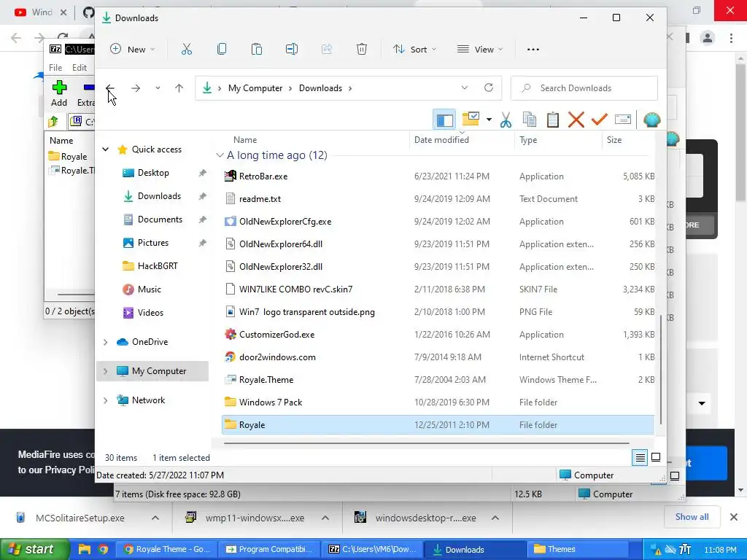Select RetroBar.exe file

click(438, 176)
